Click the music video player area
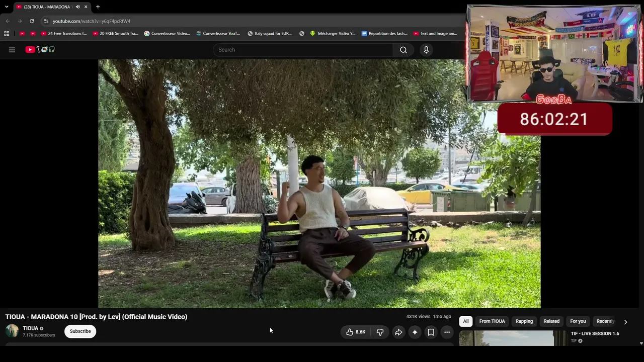 tap(319, 184)
